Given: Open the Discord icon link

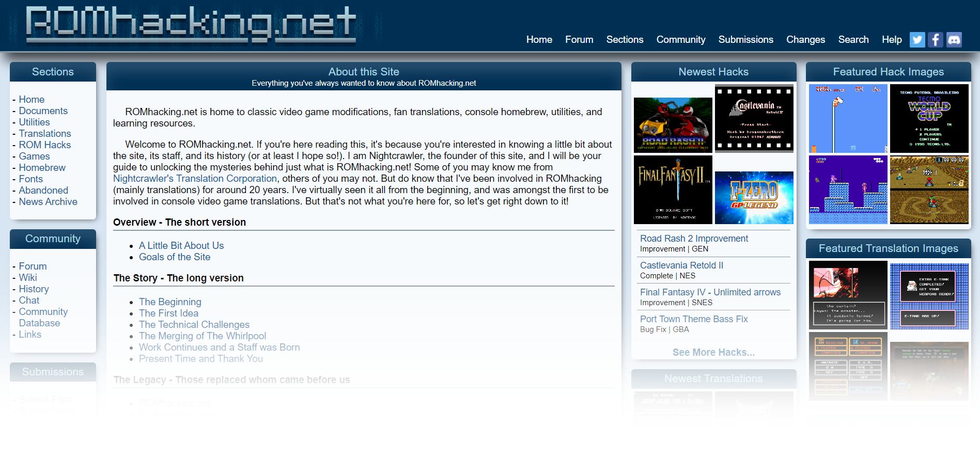Looking at the screenshot, I should 954,40.
